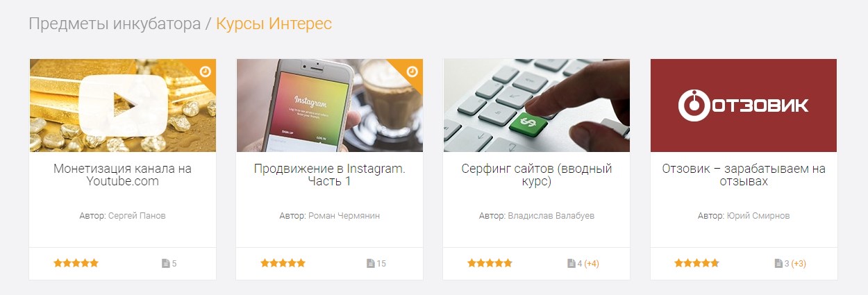Click the star rating under Продвижение в Instagram
Image resolution: width=868 pixels, height=295 pixels.
click(x=283, y=263)
